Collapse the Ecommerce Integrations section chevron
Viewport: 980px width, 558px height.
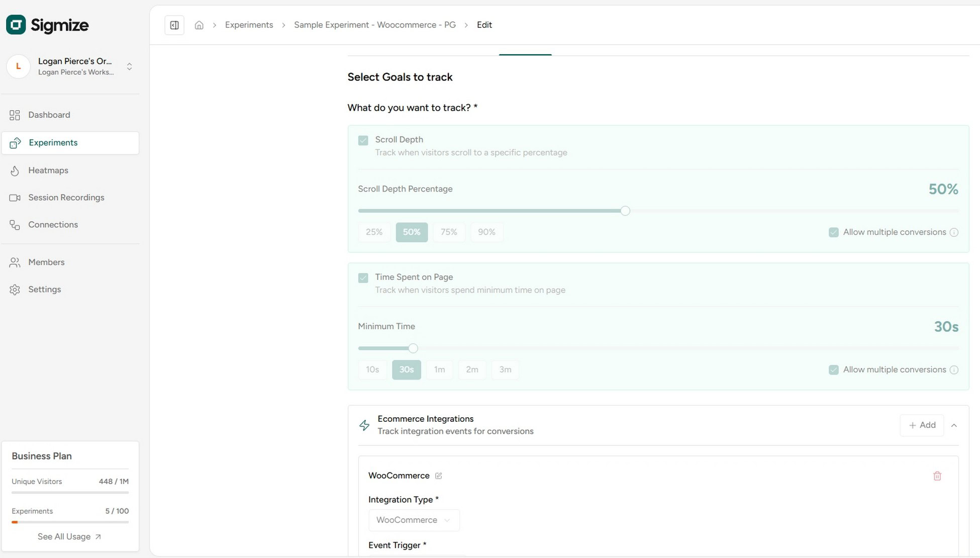(x=953, y=425)
